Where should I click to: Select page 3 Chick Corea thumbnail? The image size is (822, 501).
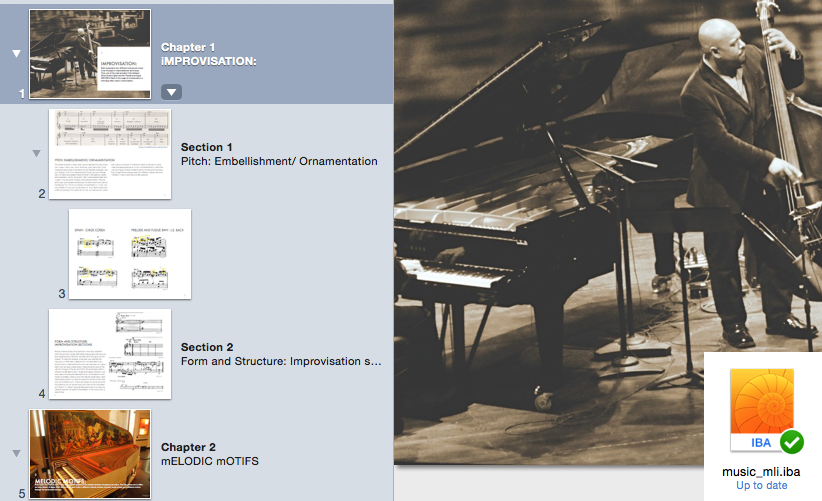[x=130, y=254]
